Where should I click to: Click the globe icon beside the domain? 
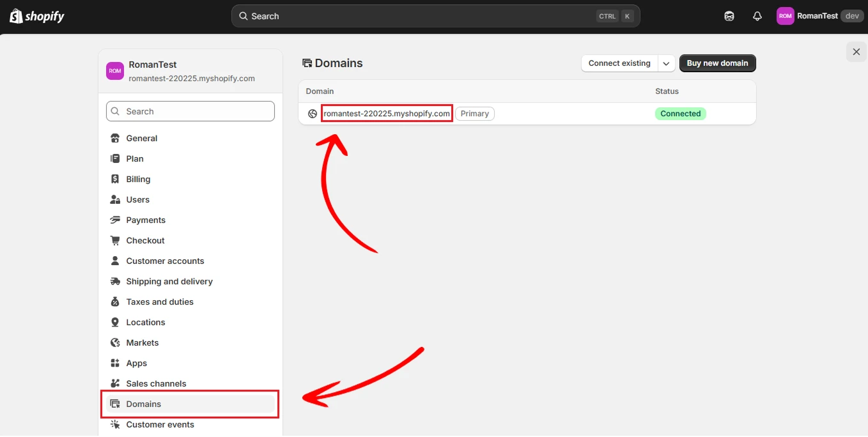point(313,114)
